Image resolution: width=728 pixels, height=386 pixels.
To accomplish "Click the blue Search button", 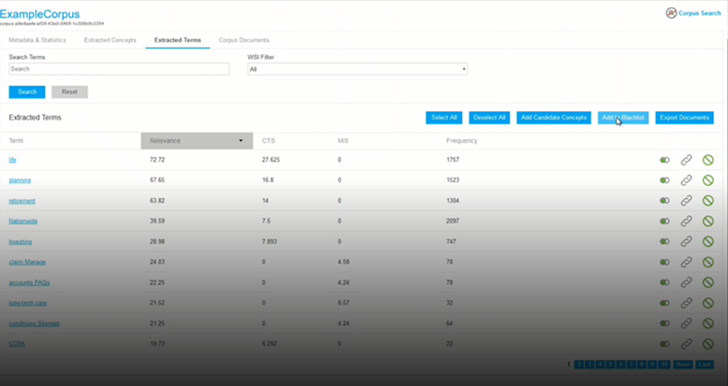I will point(27,92).
